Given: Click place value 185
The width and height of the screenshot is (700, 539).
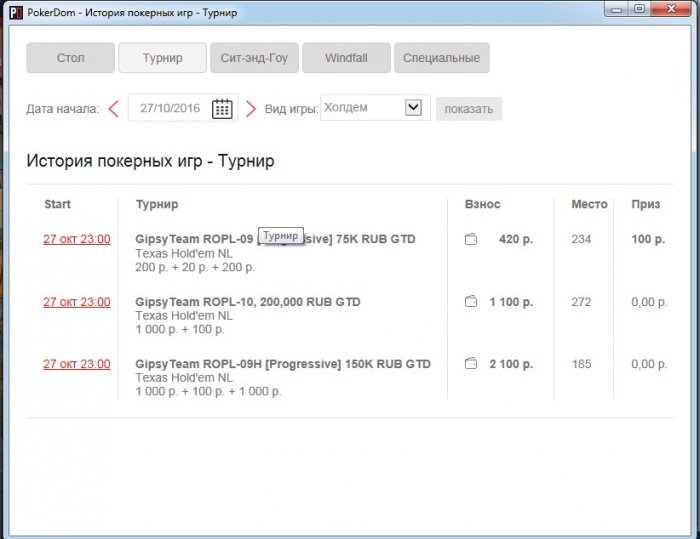Looking at the screenshot, I should coord(581,364).
